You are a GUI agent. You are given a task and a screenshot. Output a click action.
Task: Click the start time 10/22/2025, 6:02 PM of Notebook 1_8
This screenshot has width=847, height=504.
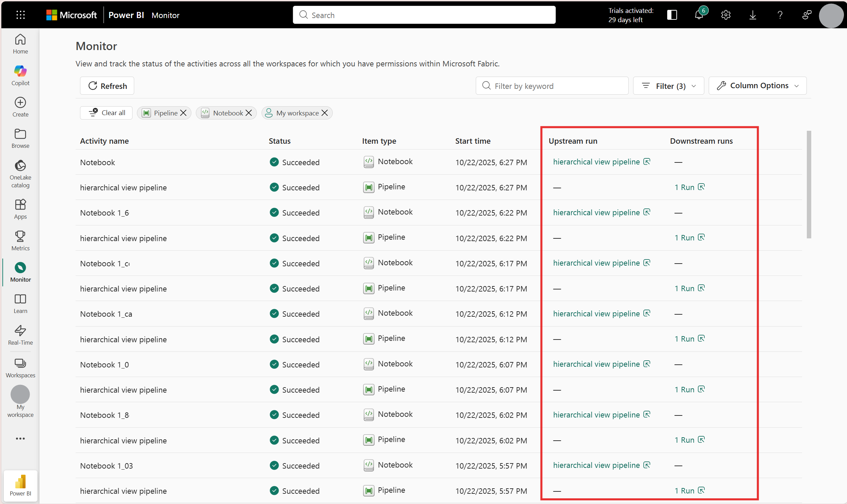click(491, 415)
